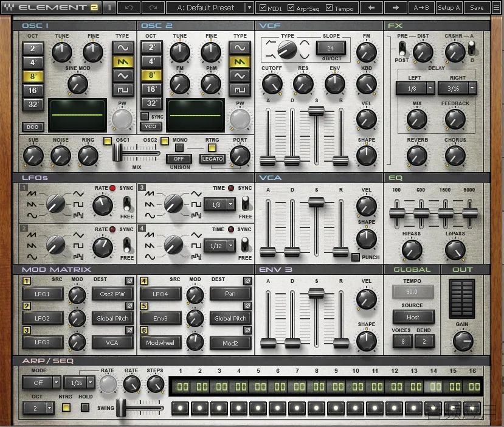The width and height of the screenshot is (504, 427).
Task: Click the yellow number 3 badge in Mod Matrix
Action: (27, 330)
